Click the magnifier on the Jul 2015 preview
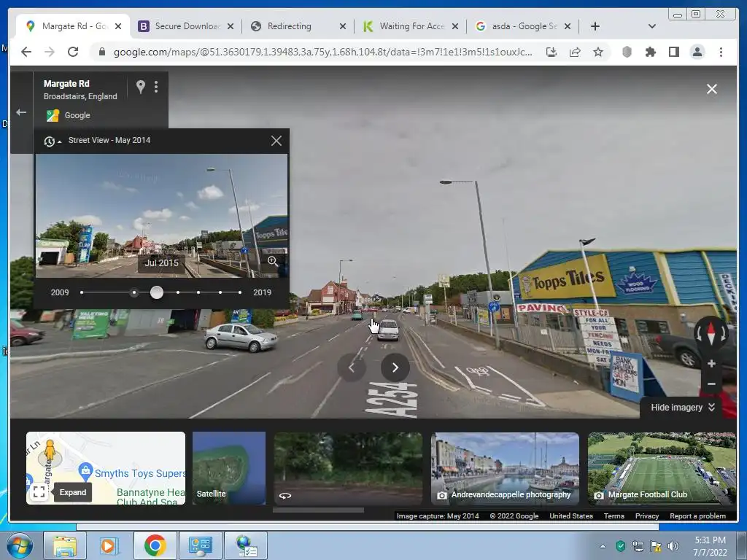Viewport: 747px width, 560px height. coord(273,261)
